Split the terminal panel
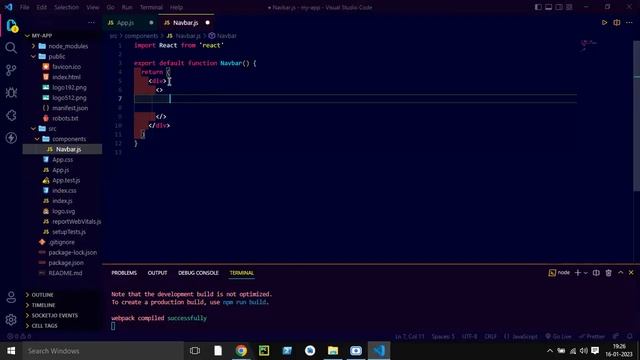640x360 pixels. 596,273
